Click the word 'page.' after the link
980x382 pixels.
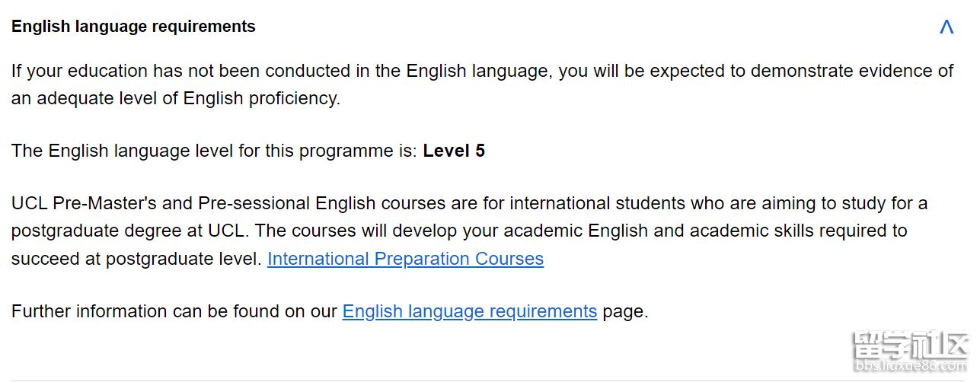625,312
